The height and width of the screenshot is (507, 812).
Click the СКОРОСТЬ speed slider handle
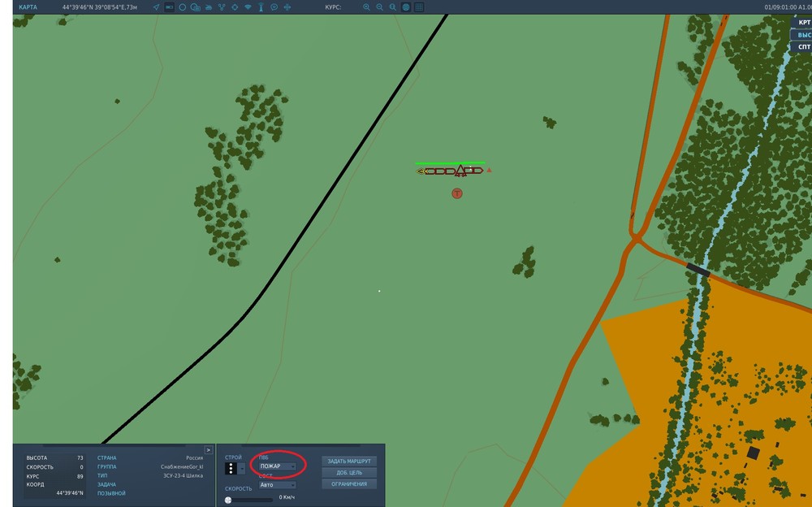[x=228, y=500]
